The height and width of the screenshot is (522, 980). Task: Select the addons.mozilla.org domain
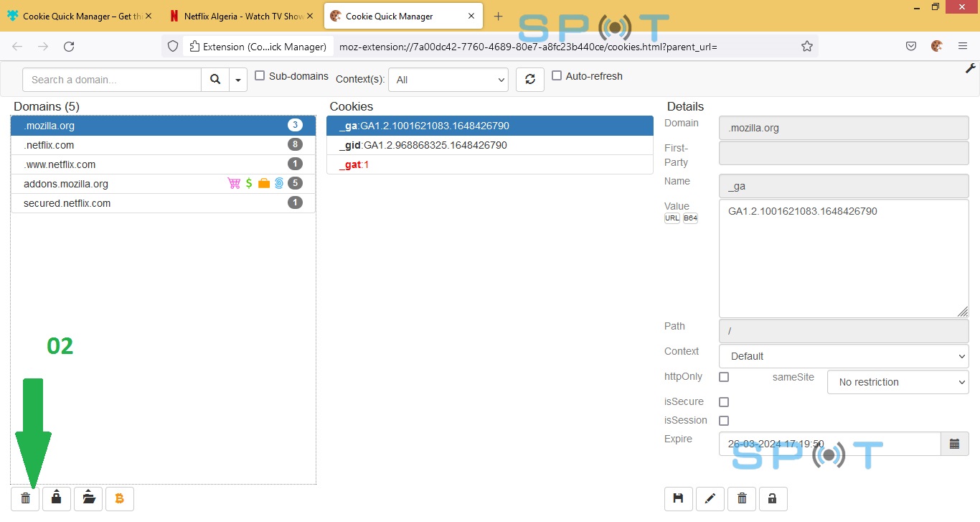pyautogui.click(x=164, y=184)
